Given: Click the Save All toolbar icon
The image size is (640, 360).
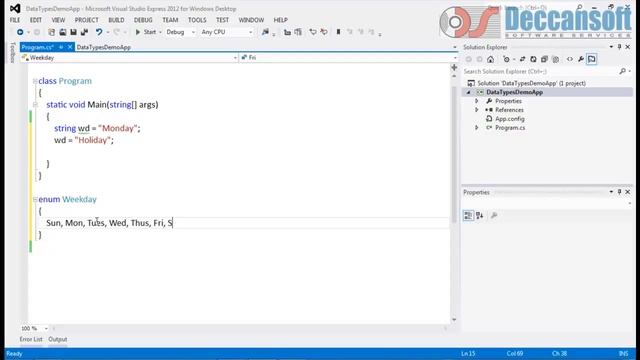Looking at the screenshot, I should coord(84,32).
